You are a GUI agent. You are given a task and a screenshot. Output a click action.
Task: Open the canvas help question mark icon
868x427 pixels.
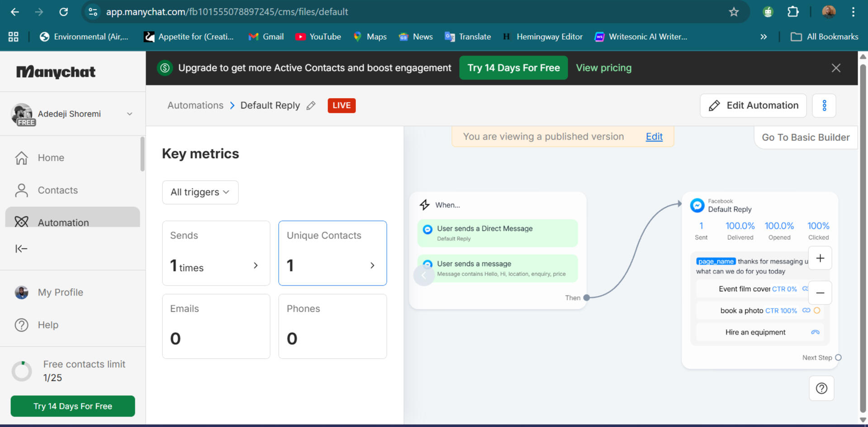click(821, 389)
